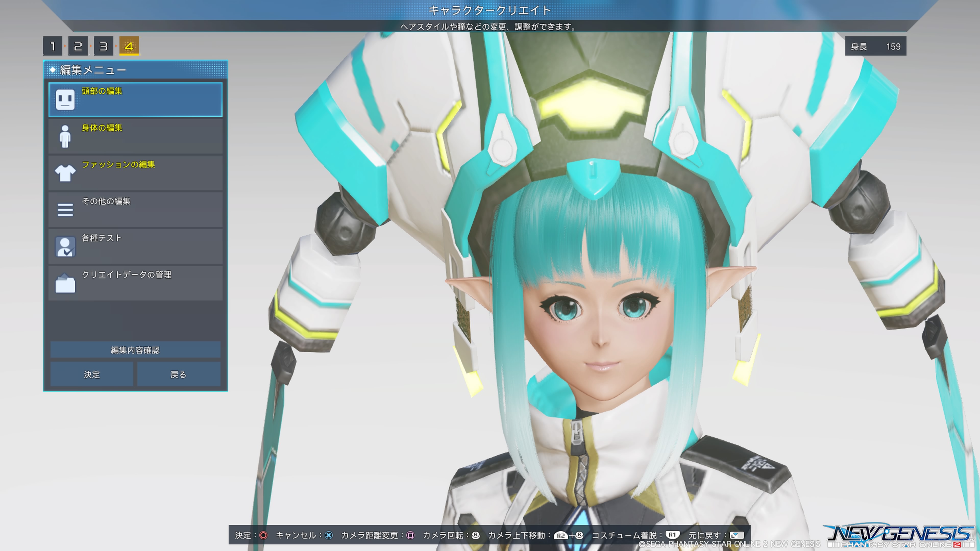
Task: Click the 身長 159 height display
Action: coord(875,46)
